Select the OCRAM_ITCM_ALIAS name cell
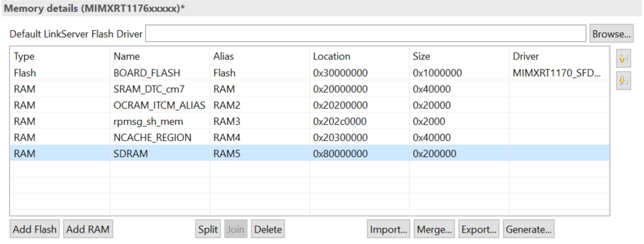The image size is (644, 244). point(160,105)
